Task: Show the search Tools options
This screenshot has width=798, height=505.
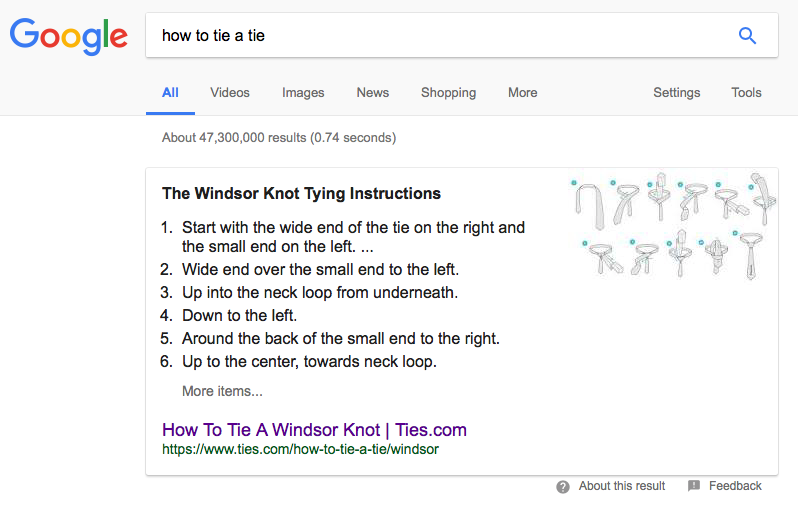Action: click(746, 93)
